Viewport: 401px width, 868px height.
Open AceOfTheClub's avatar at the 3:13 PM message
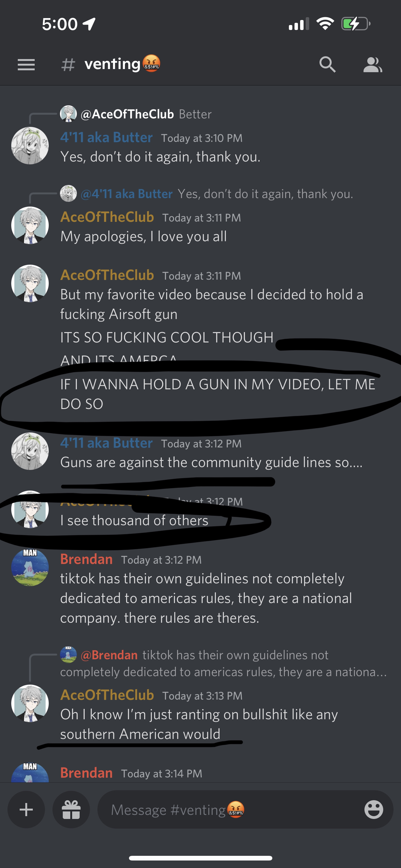30,704
